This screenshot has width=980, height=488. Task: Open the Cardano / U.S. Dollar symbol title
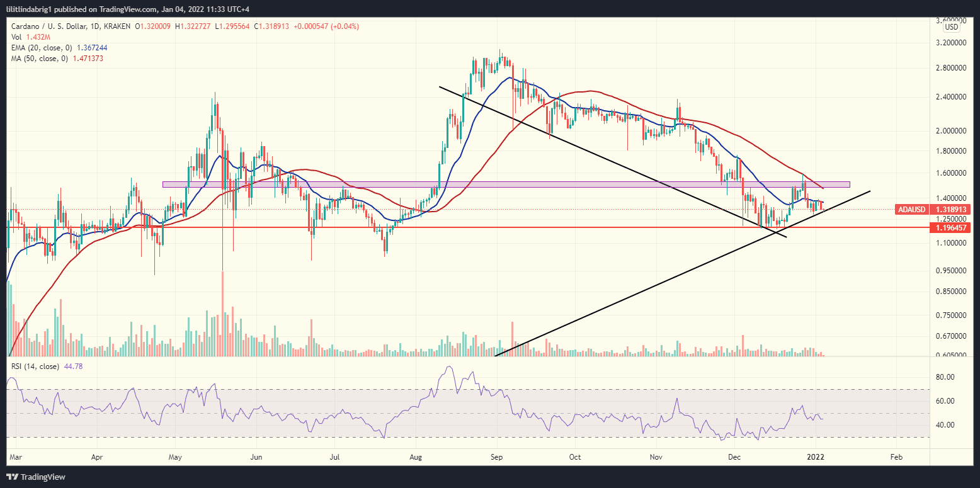click(x=47, y=26)
